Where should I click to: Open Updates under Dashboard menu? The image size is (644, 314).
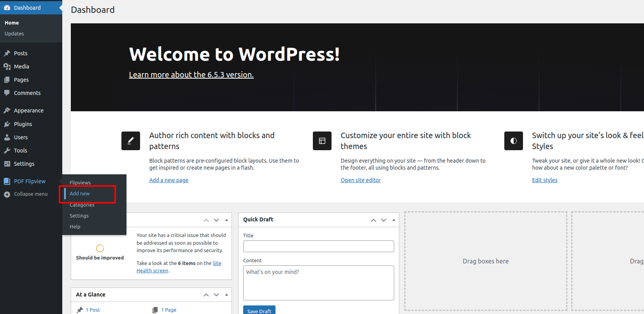14,34
